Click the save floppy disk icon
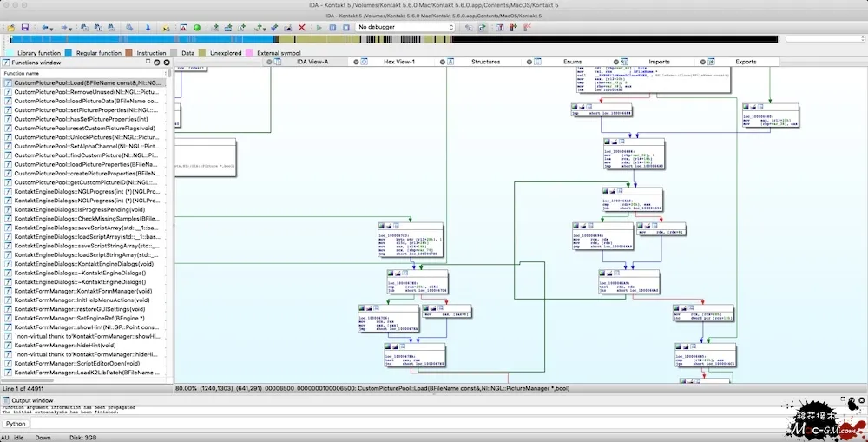The image size is (868, 442). (25, 27)
